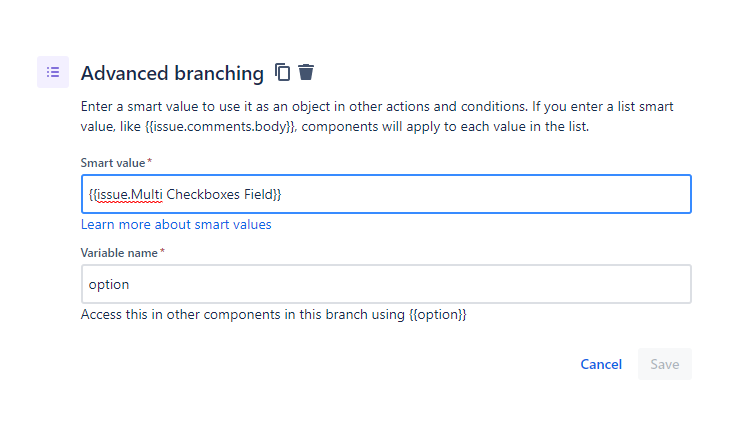
Task: Focus the Smart value input field
Action: (386, 194)
